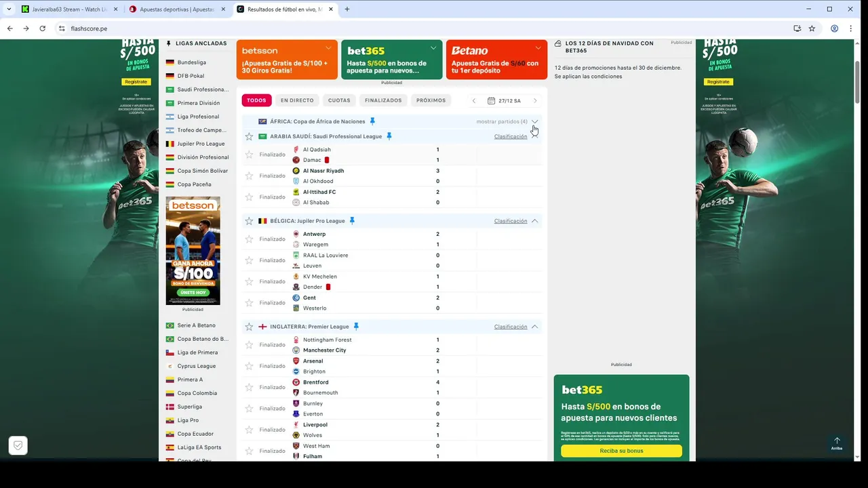Collapse the Saudi Professional League section
Viewport: 868px width, 488px height.
534,136
